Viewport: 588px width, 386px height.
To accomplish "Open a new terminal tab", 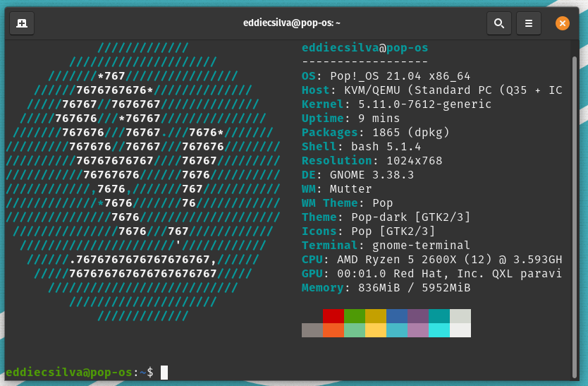I will 22,23.
